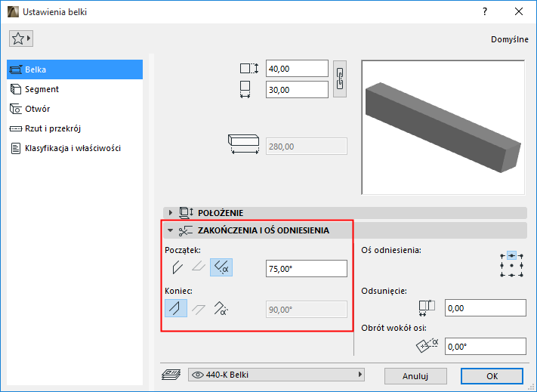The width and height of the screenshot is (537, 392).
Task: Confirm with the OK button
Action: click(492, 376)
